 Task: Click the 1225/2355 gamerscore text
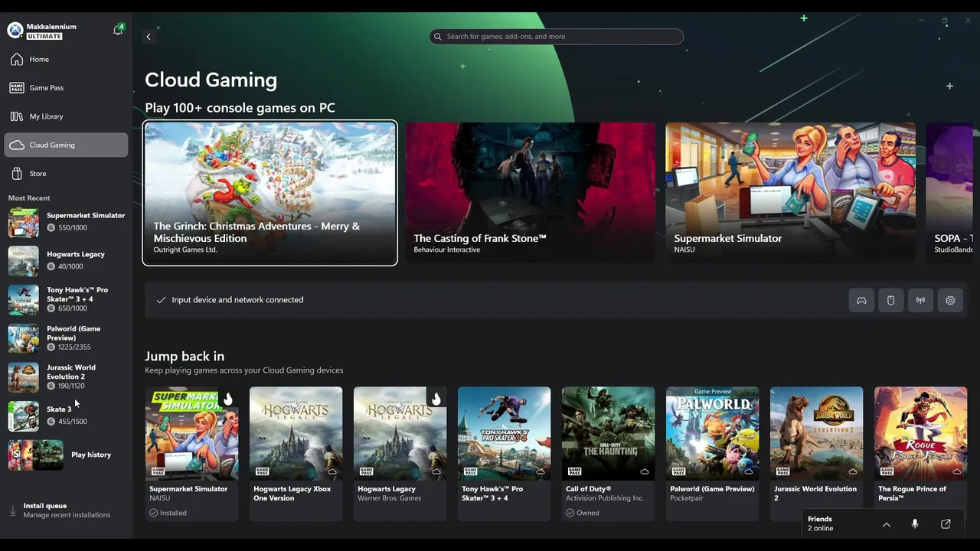(74, 347)
